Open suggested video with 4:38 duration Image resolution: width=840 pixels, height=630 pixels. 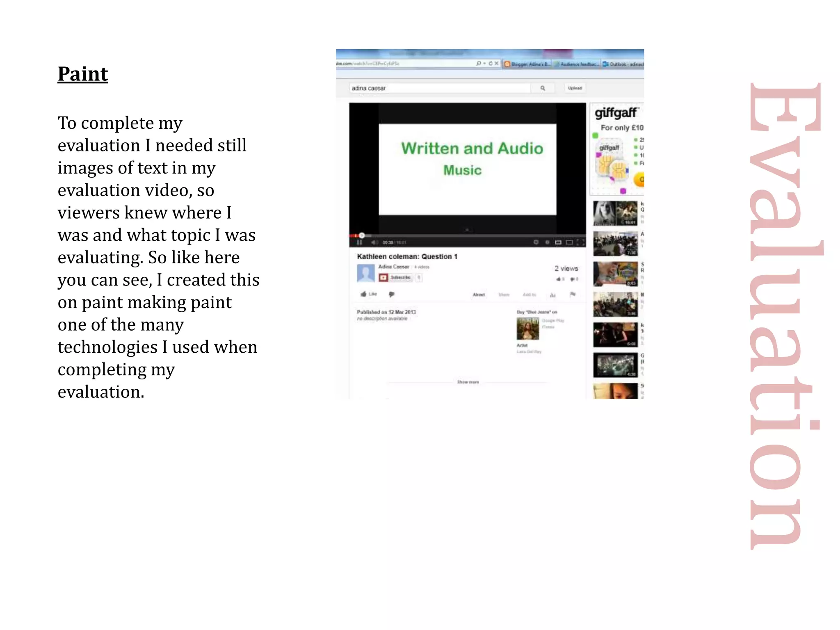pyautogui.click(x=615, y=365)
